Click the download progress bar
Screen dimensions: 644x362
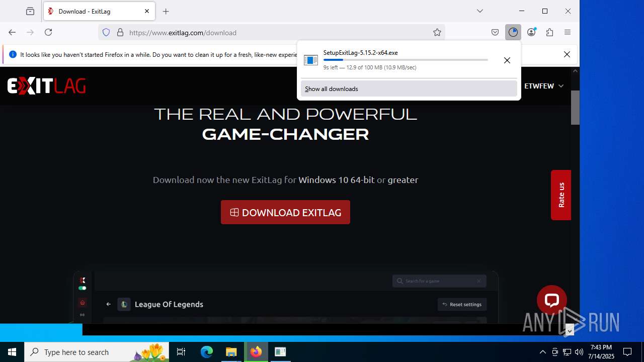(x=406, y=60)
